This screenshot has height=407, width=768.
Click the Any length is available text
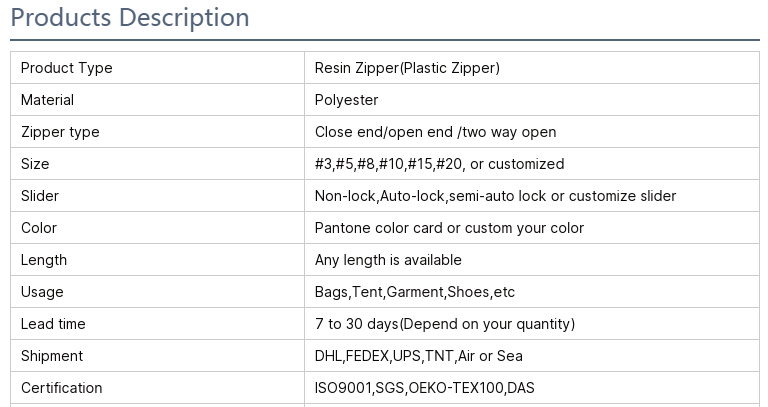click(x=388, y=260)
